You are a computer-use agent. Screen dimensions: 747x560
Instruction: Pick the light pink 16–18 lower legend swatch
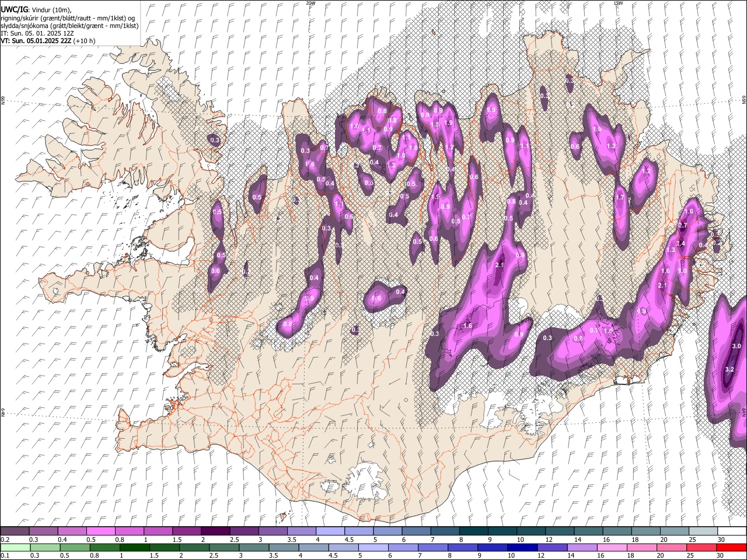click(x=612, y=547)
